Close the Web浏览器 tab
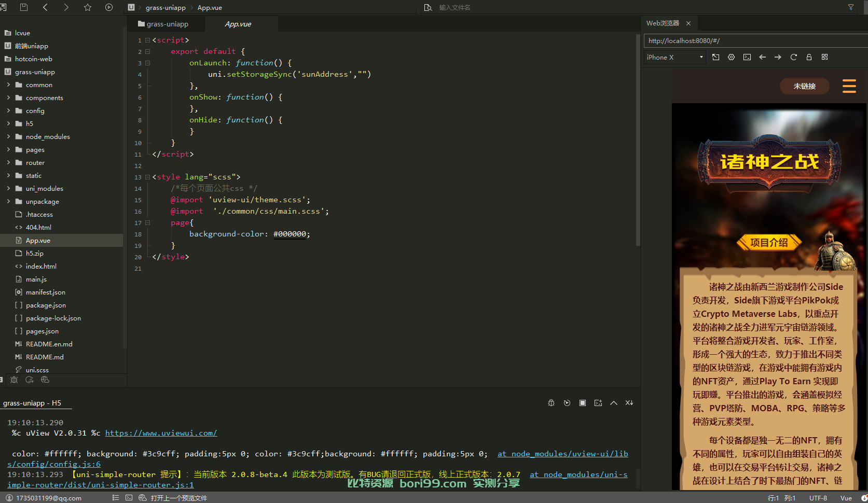 [x=688, y=23]
